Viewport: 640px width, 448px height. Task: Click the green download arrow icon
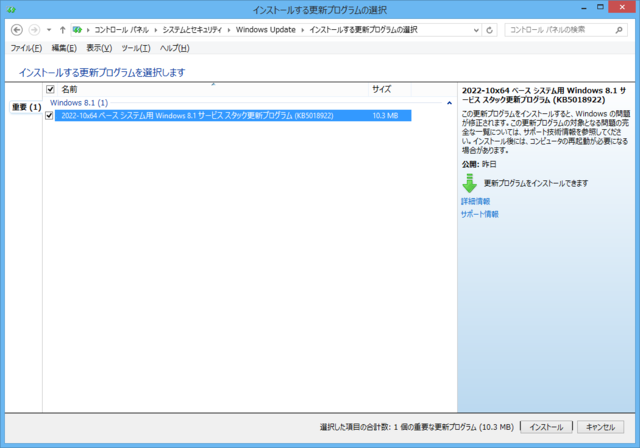(x=470, y=183)
